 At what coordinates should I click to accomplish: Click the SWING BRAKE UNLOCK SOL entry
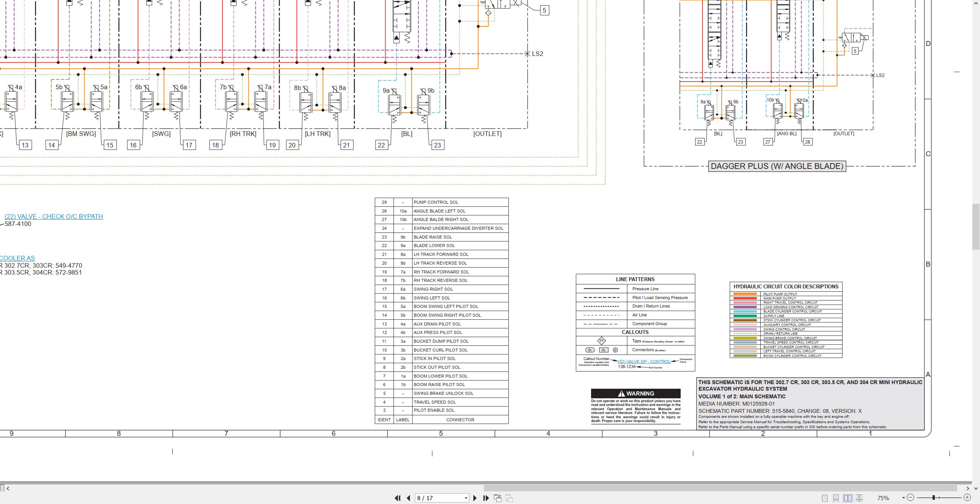point(443,393)
